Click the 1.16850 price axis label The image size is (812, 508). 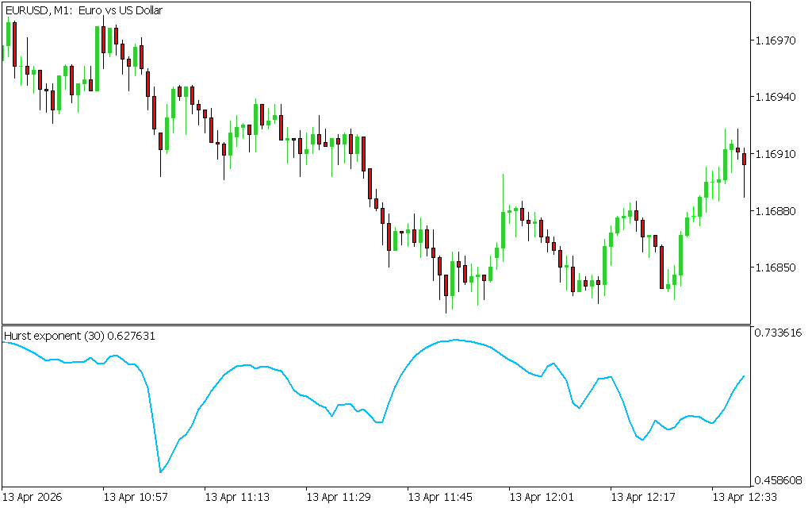(776, 268)
